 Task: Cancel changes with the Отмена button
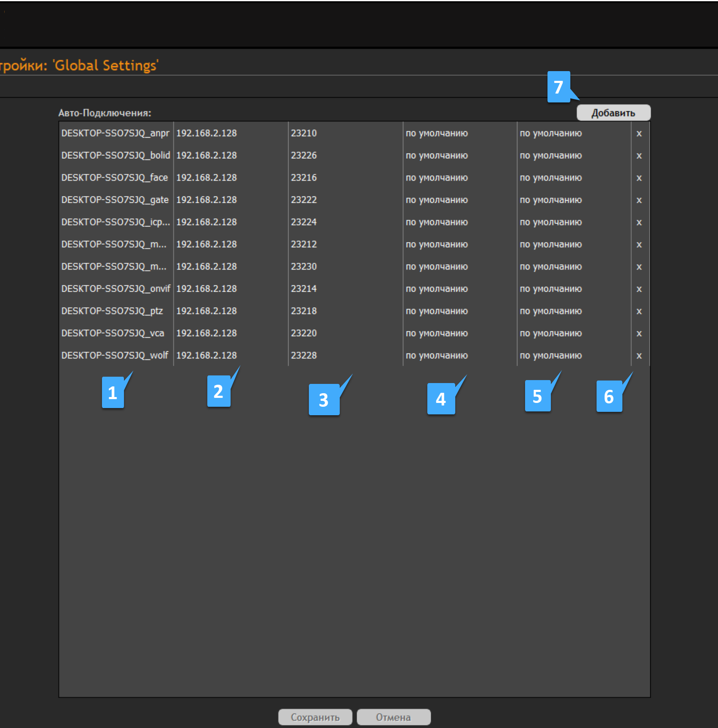pyautogui.click(x=393, y=717)
